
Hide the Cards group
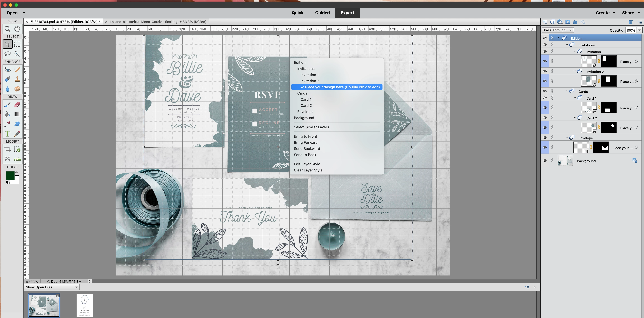(545, 91)
